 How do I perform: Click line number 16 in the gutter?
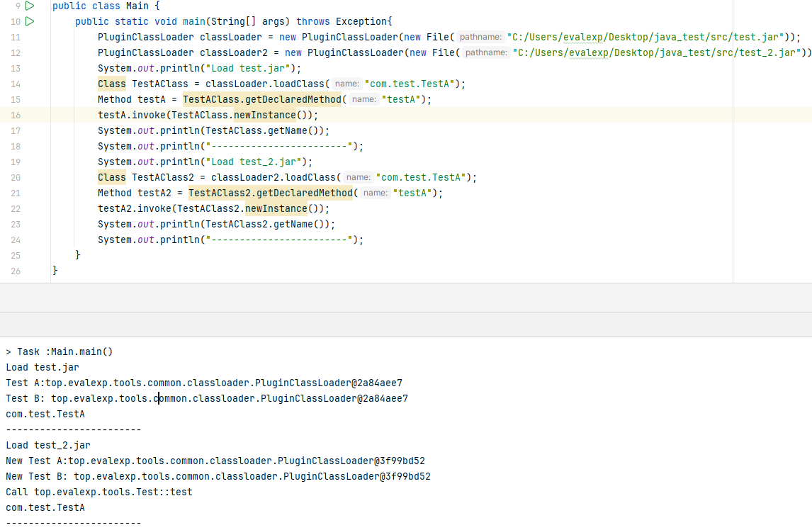(16, 115)
